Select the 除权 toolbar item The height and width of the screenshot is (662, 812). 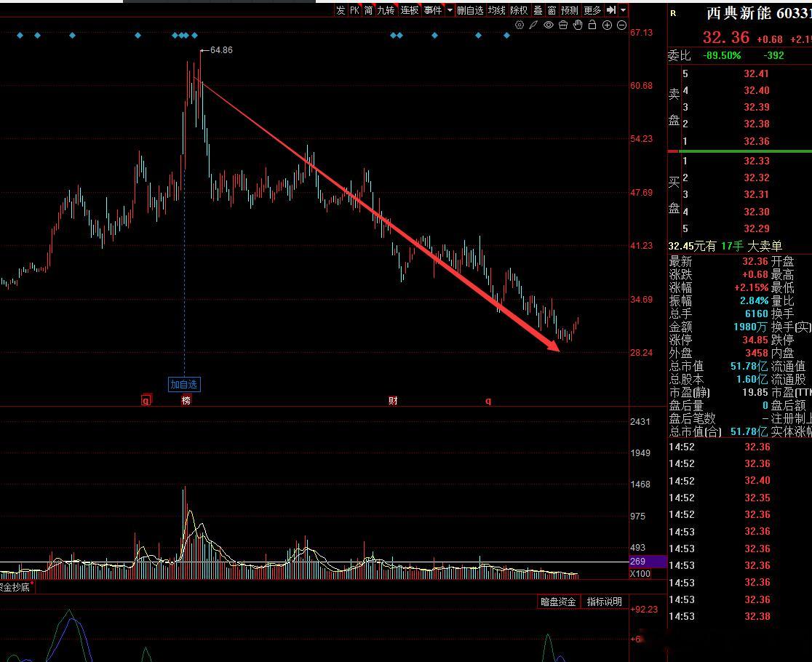coord(519,10)
